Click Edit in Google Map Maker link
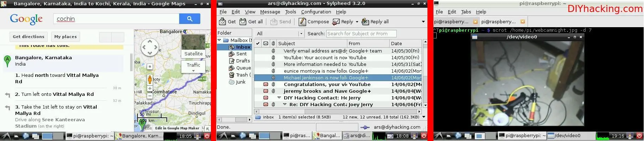This screenshot has height=141, width=644. [177, 128]
